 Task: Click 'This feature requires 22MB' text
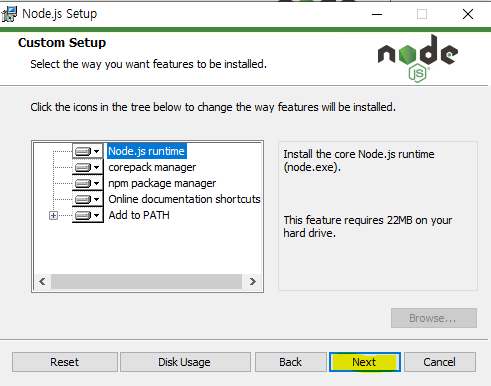point(368,227)
